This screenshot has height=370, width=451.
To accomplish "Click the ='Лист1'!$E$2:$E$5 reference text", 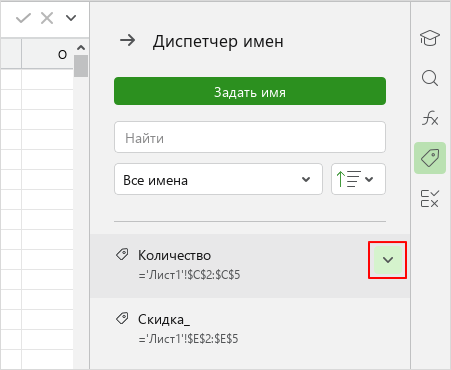I will point(188,339).
